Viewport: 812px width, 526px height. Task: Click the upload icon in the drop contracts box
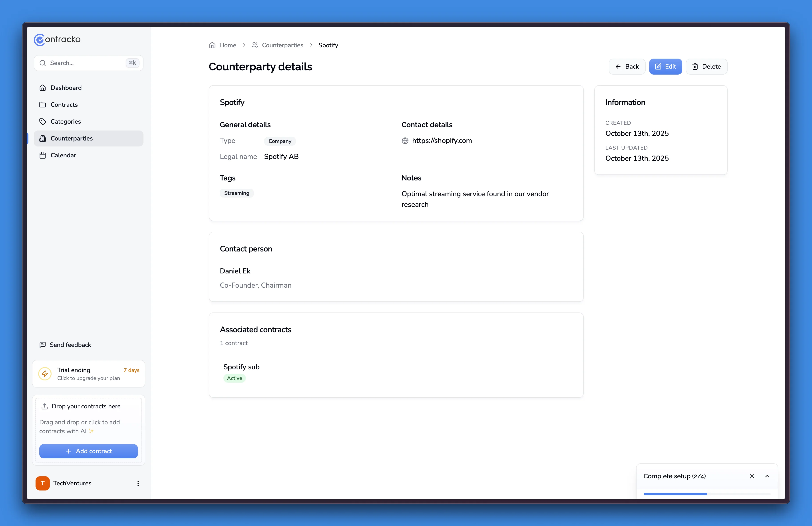click(45, 406)
